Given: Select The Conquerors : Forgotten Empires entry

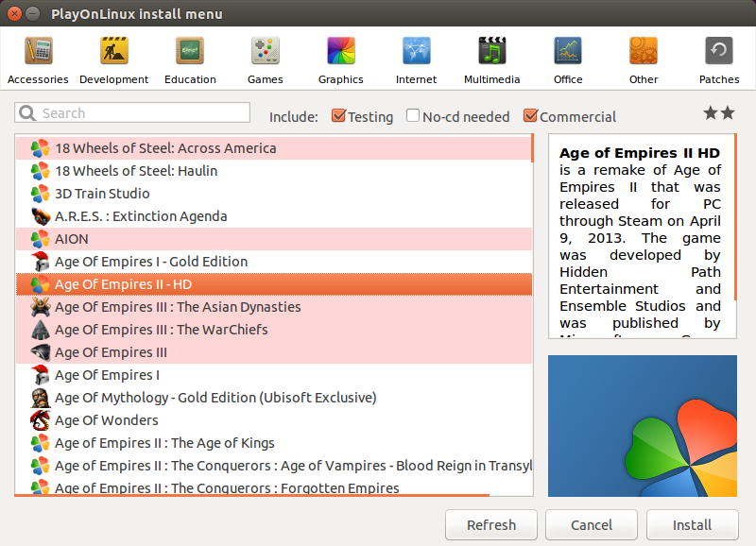Looking at the screenshot, I should click(x=274, y=486).
